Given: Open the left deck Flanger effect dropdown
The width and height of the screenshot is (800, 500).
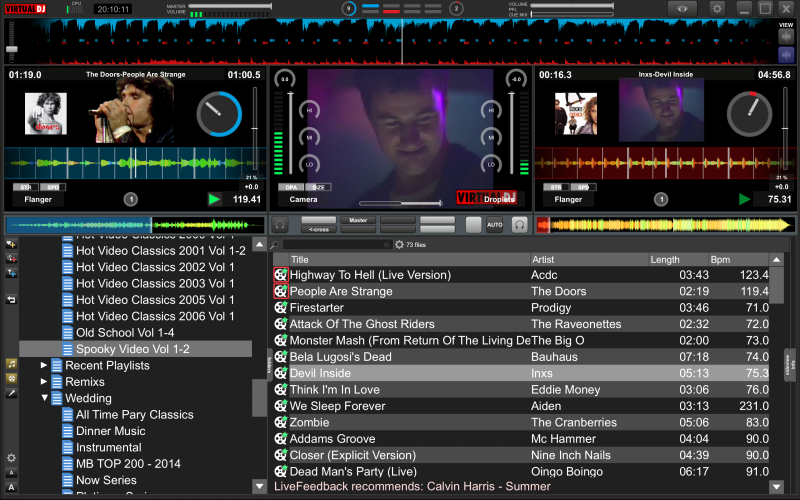Looking at the screenshot, I should tap(38, 199).
